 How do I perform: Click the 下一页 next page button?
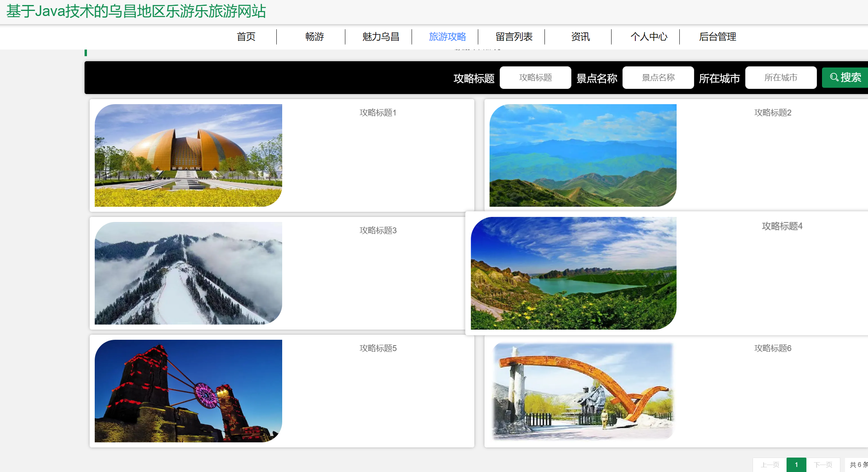click(x=823, y=465)
